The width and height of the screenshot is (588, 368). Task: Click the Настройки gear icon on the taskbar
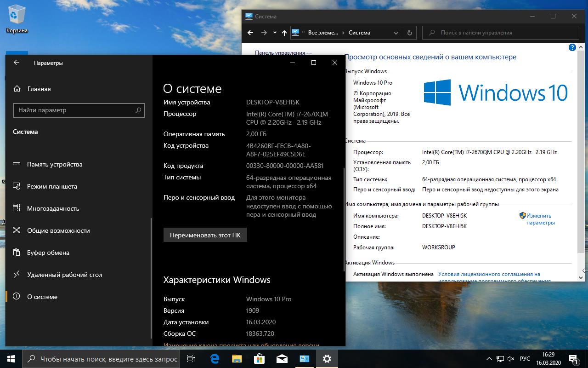pyautogui.click(x=327, y=358)
